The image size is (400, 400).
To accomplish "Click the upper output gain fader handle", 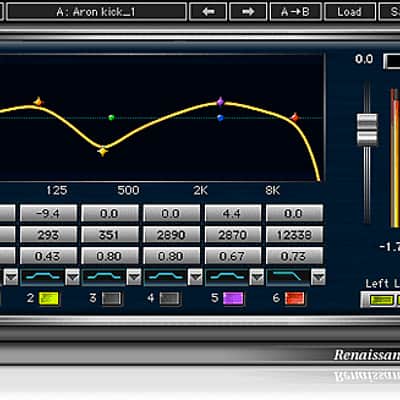I will [367, 121].
